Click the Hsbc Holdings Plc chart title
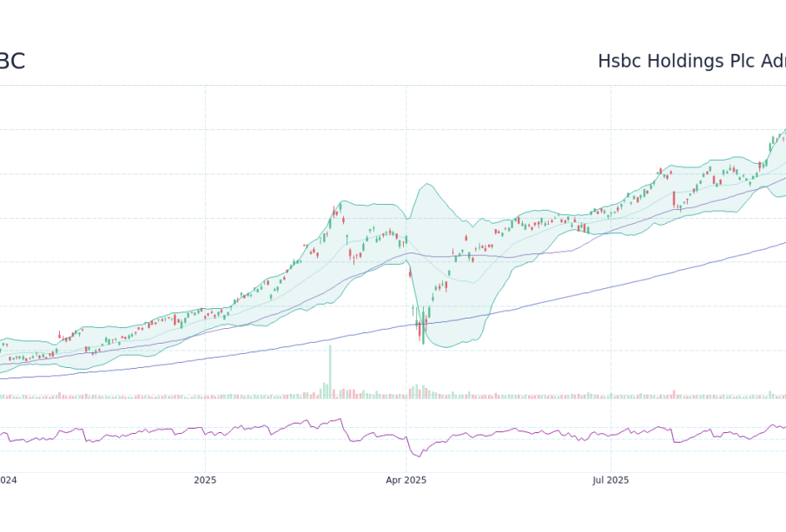 [690, 62]
